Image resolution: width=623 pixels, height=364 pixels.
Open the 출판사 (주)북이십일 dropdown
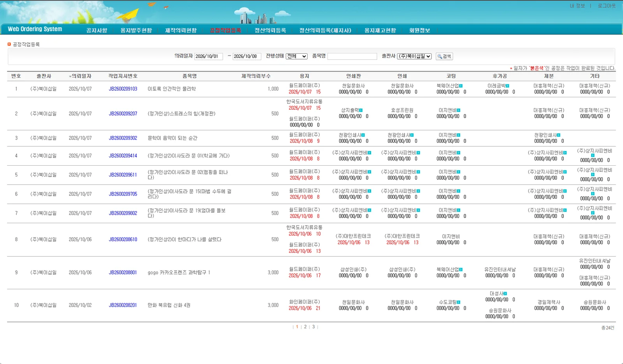tap(414, 56)
